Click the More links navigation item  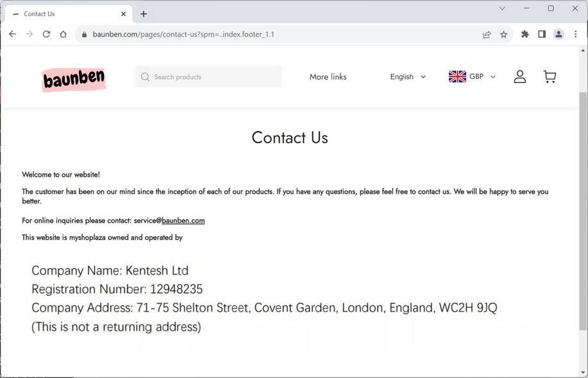point(328,76)
